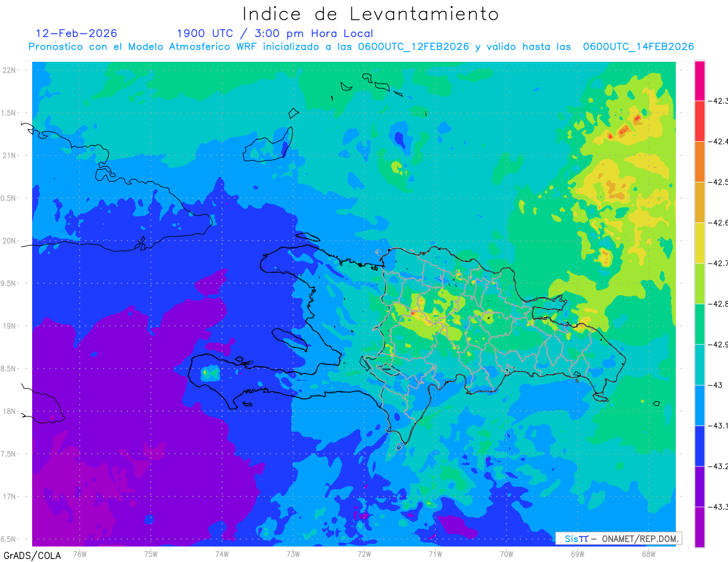Click the "-42.3" colorbar value
The width and height of the screenshot is (728, 562).
718,101
